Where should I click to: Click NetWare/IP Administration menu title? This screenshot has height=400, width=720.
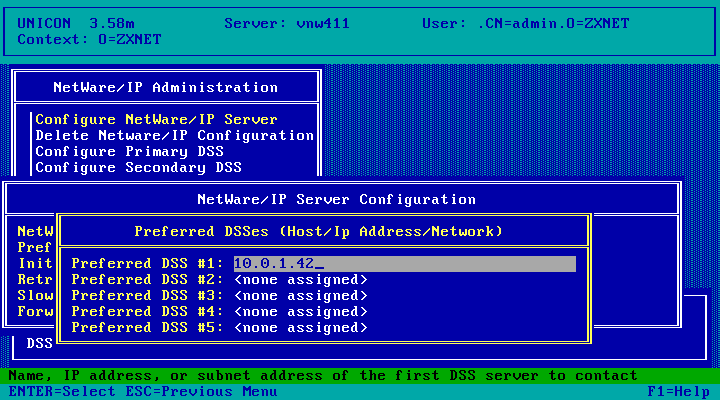click(x=166, y=88)
